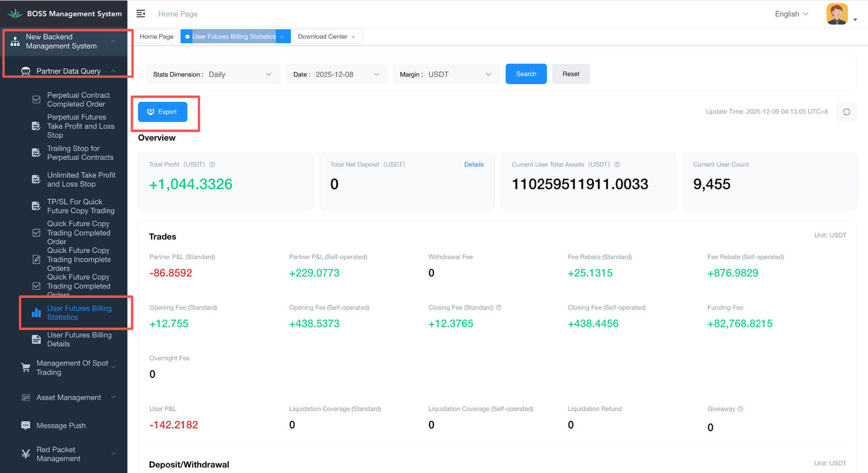Click the Giveaway help icon
Screen dimensions: 868x473
[x=741, y=409]
